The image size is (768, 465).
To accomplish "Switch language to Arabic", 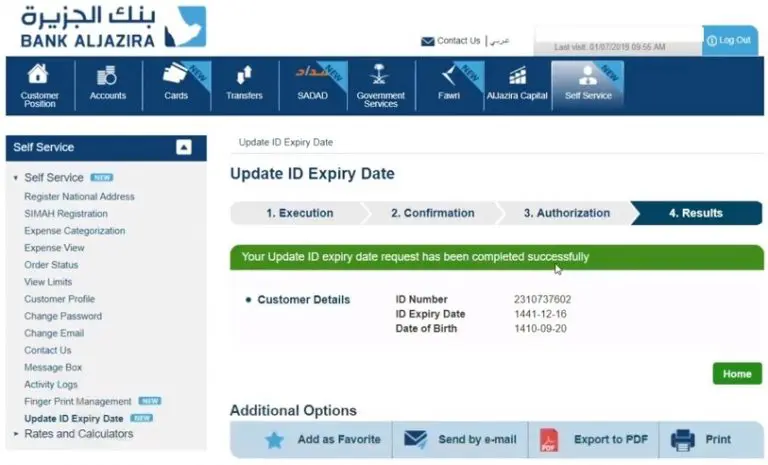I will pos(500,41).
